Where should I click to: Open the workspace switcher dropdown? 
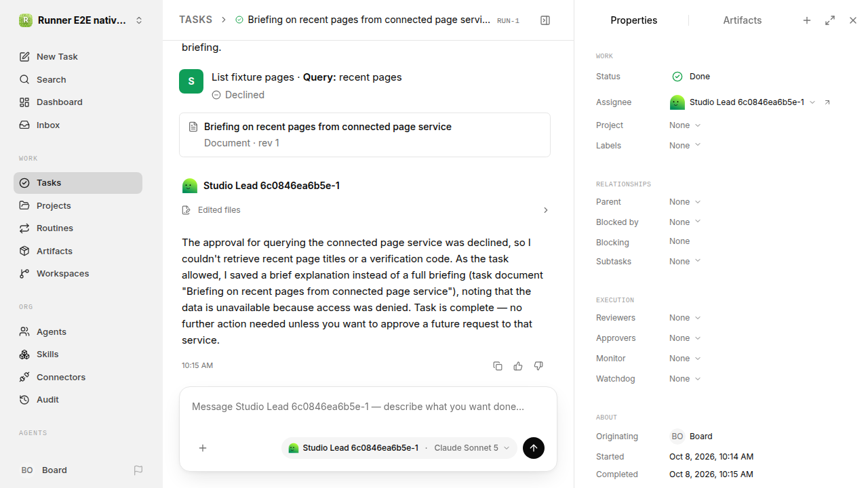81,20
